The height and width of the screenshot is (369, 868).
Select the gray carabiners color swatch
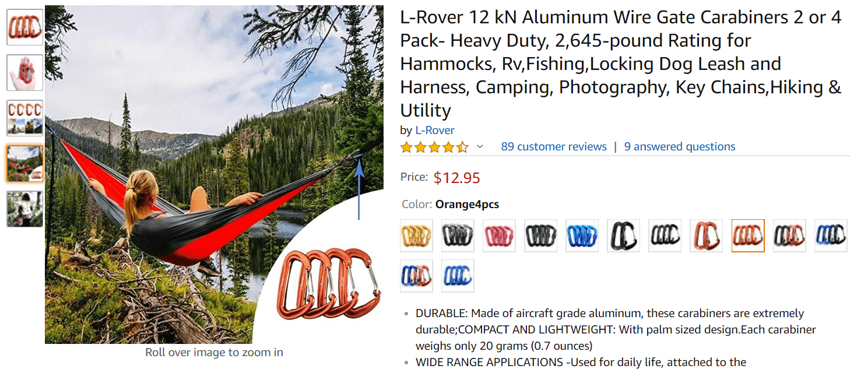click(x=458, y=236)
